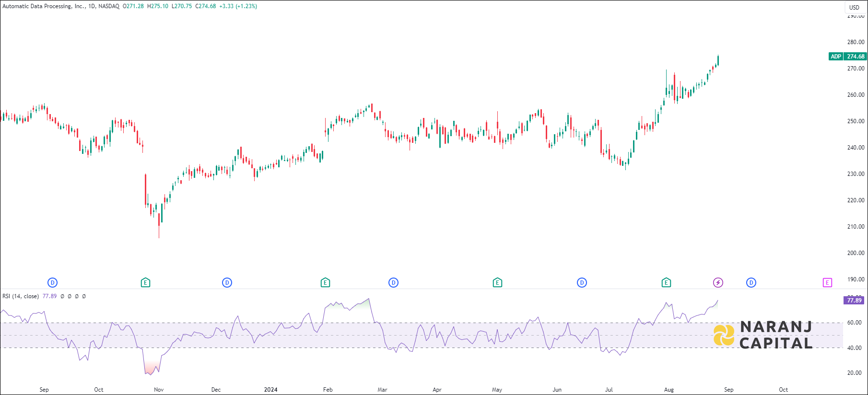The width and height of the screenshot is (868, 395).
Task: Click the Jul label on time axis
Action: [609, 390]
